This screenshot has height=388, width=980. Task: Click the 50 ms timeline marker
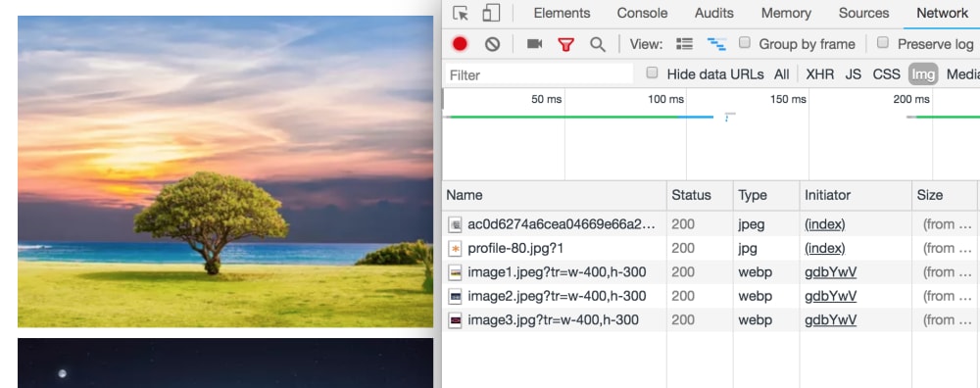click(x=546, y=99)
